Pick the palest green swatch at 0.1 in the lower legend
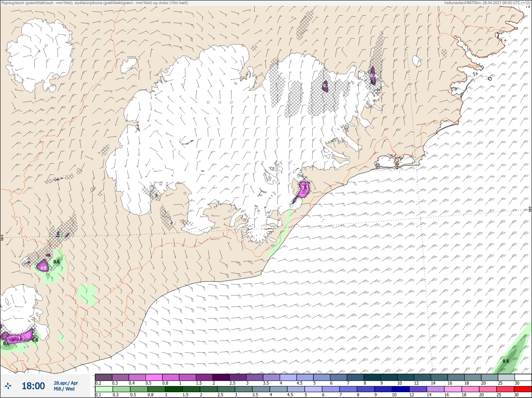The height and width of the screenshot is (398, 532). click(103, 389)
